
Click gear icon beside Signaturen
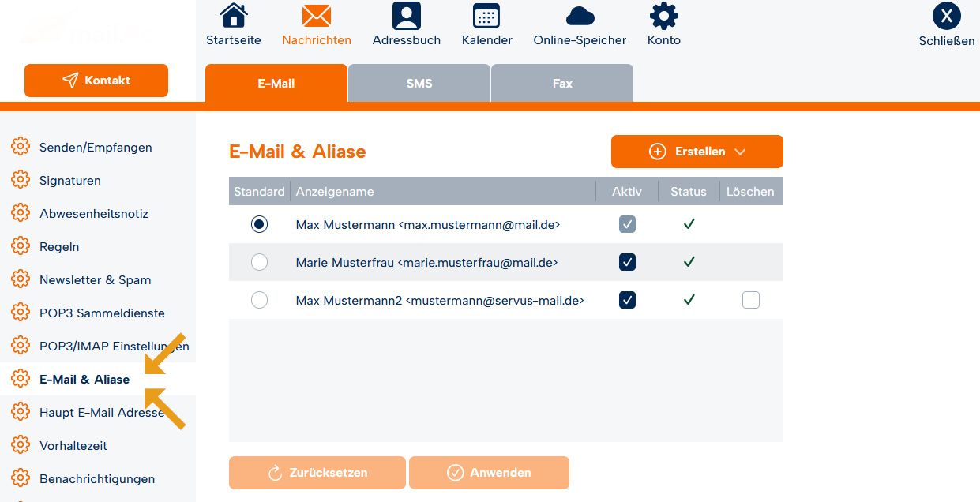pyautogui.click(x=20, y=181)
